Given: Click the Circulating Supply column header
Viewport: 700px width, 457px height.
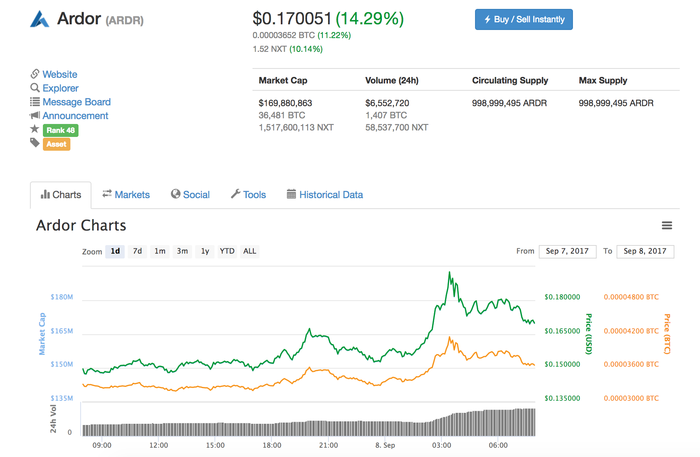Looking at the screenshot, I should coord(510,80).
